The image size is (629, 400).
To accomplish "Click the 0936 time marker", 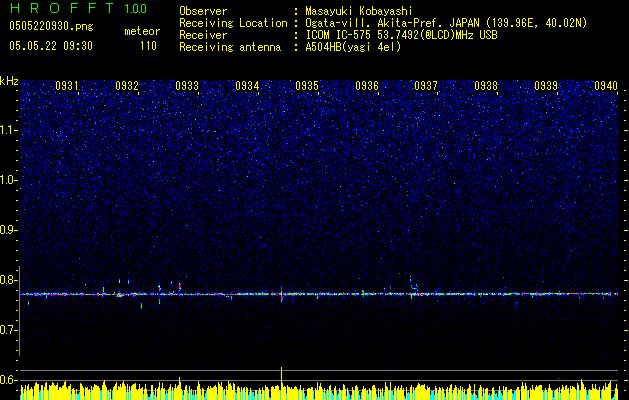I will 367,86.
